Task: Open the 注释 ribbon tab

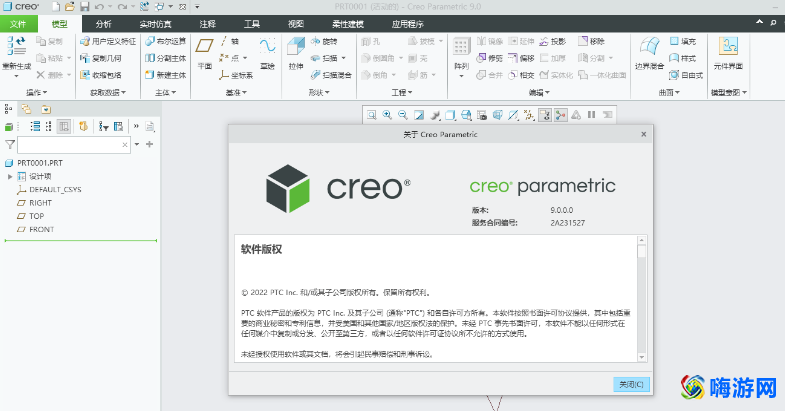Action: coord(207,24)
